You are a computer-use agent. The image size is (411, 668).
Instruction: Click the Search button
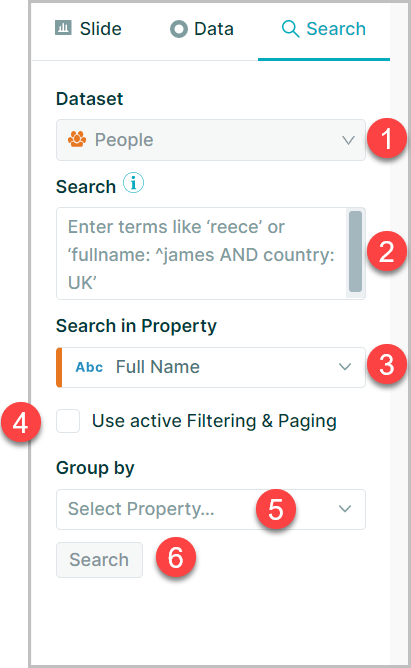tap(99, 560)
